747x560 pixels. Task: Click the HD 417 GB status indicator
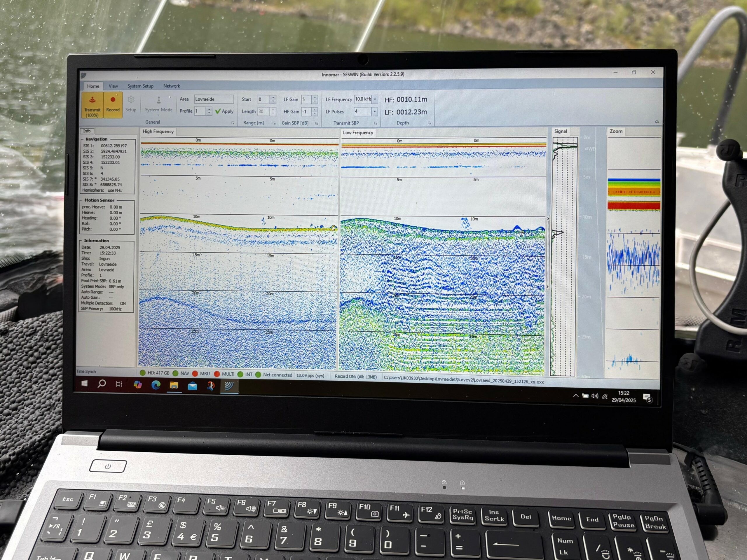click(x=155, y=373)
